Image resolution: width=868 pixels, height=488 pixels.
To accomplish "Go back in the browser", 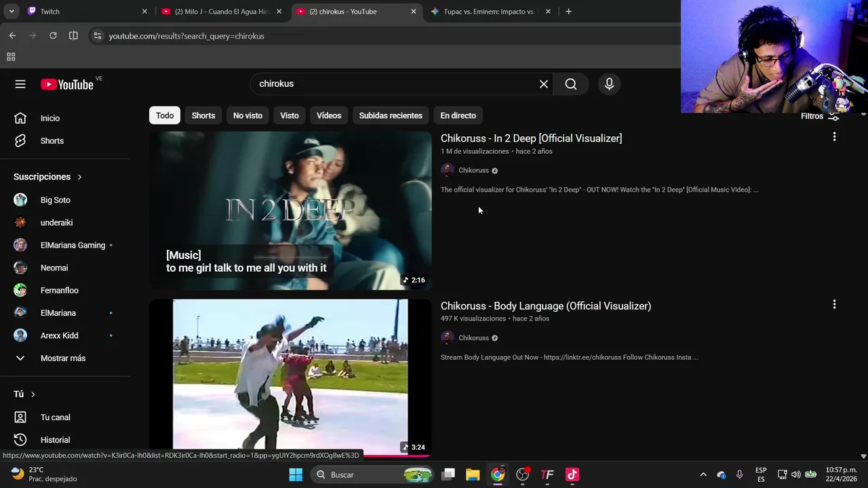I will tap(12, 36).
